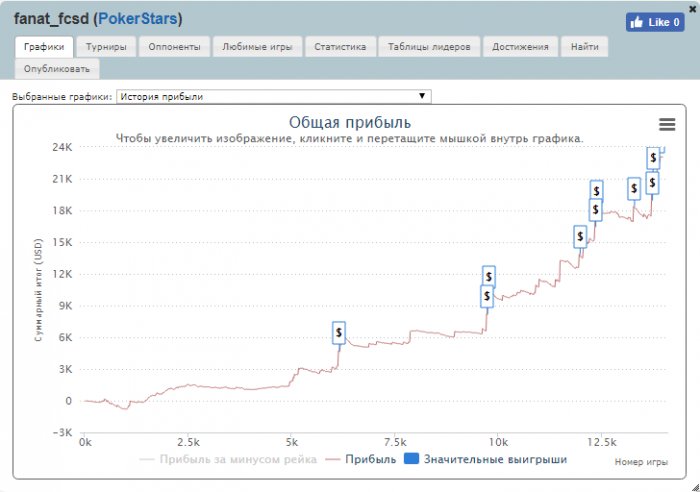Open the Оппоненты tab

175,47
